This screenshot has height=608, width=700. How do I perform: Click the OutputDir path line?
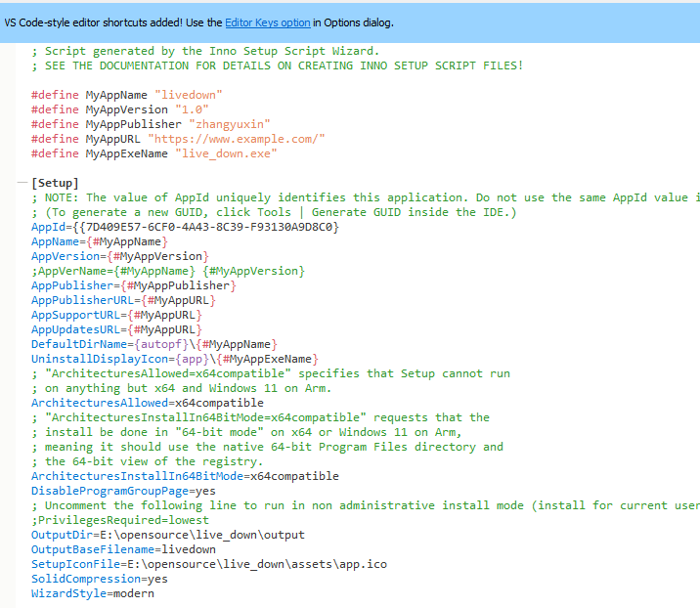(168, 535)
